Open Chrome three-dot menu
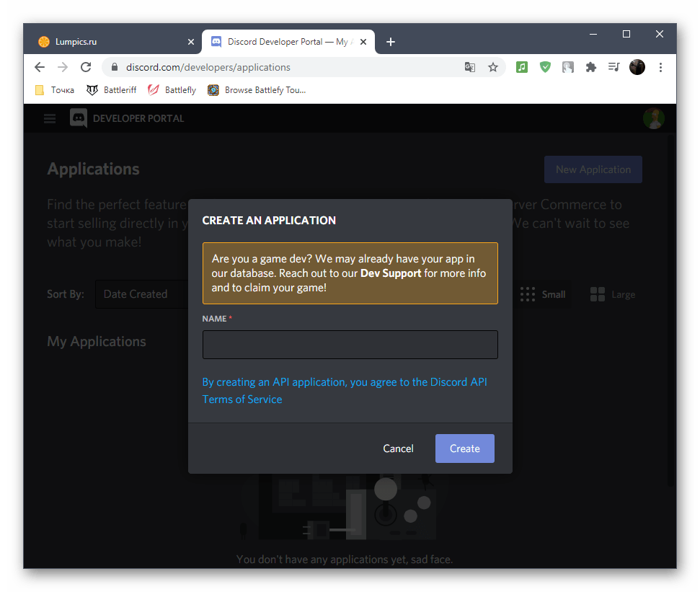 point(661,67)
